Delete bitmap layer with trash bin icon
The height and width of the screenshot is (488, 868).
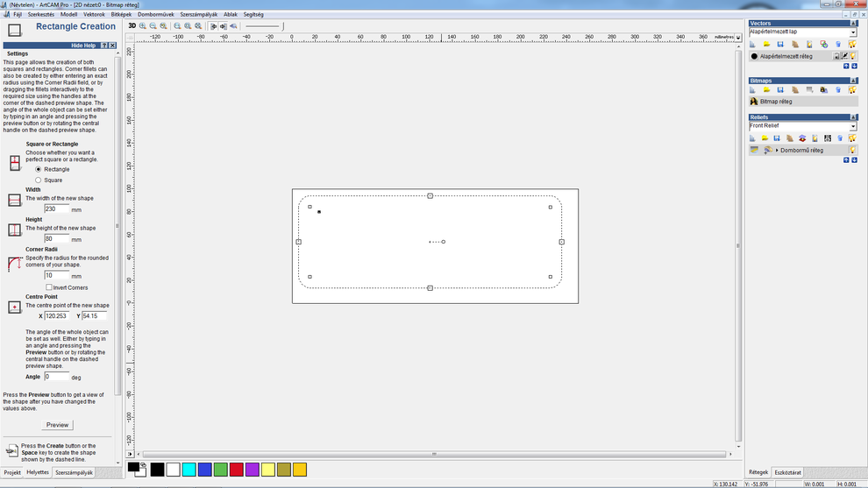click(x=838, y=89)
